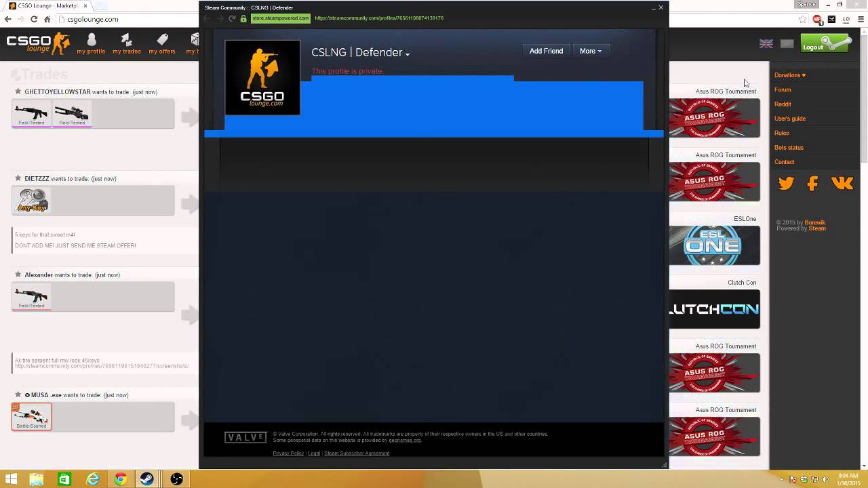Viewport: 868px width, 488px height.
Task: Click the Field-Tested item in Alexander's trade
Action: point(32,297)
